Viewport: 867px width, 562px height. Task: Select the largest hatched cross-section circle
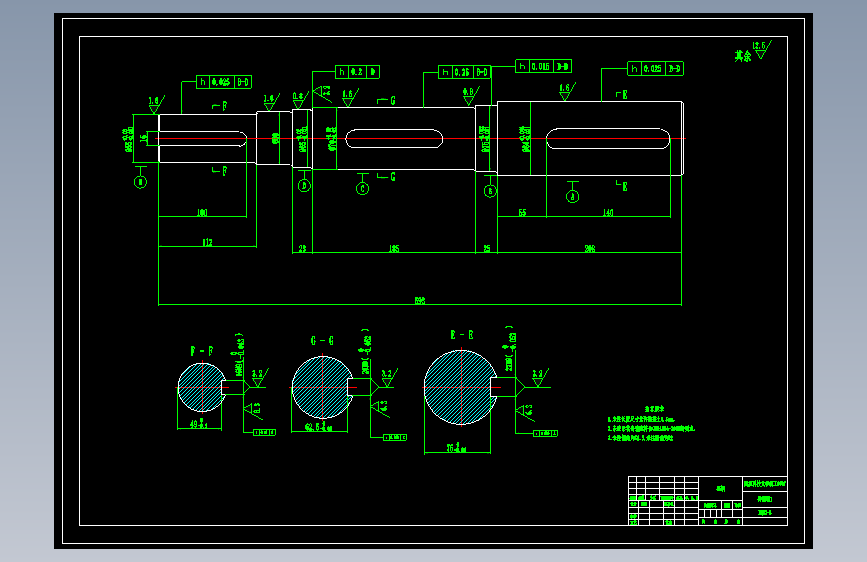click(461, 387)
